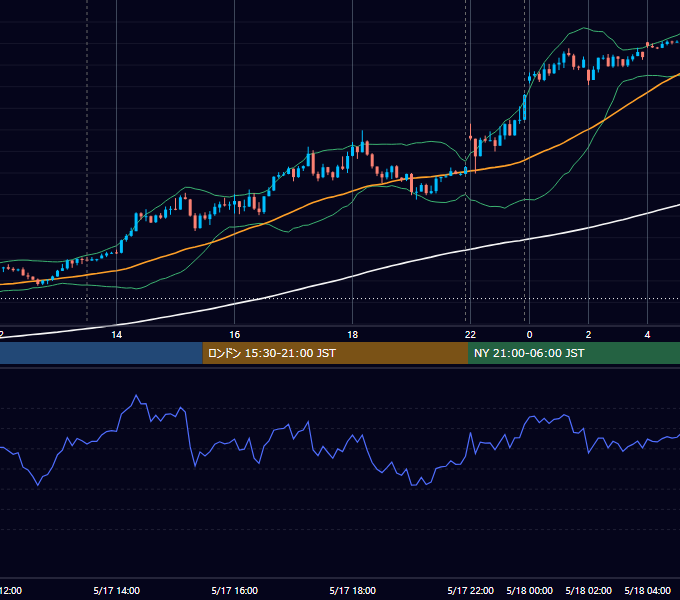The width and height of the screenshot is (680, 600).
Task: Click the 2 hour label on upper axis
Action: (588, 335)
